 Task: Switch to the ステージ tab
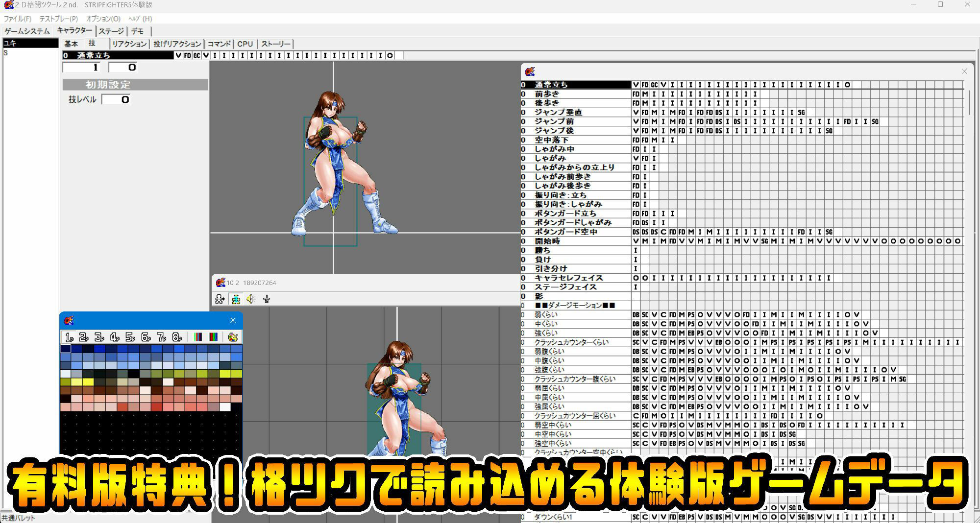pyautogui.click(x=112, y=30)
